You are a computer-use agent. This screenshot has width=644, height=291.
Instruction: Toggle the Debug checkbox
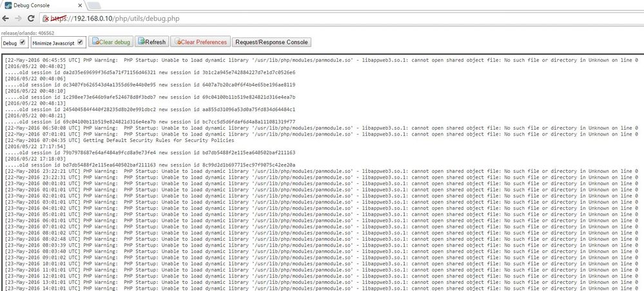[x=23, y=42]
